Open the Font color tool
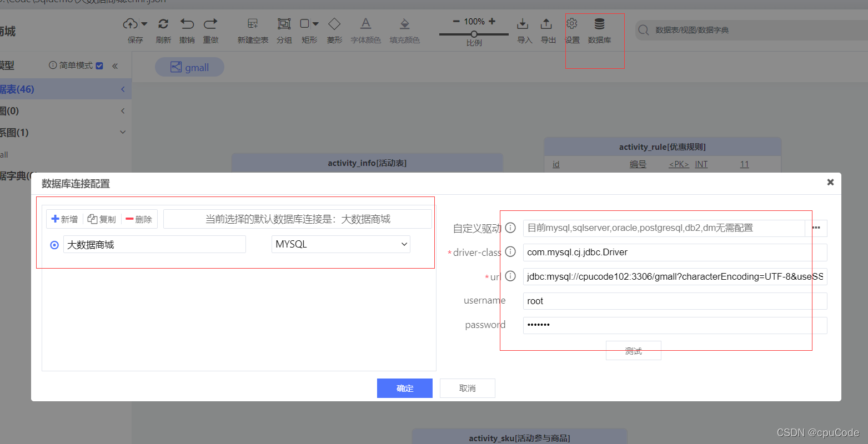This screenshot has height=444, width=868. 365,24
